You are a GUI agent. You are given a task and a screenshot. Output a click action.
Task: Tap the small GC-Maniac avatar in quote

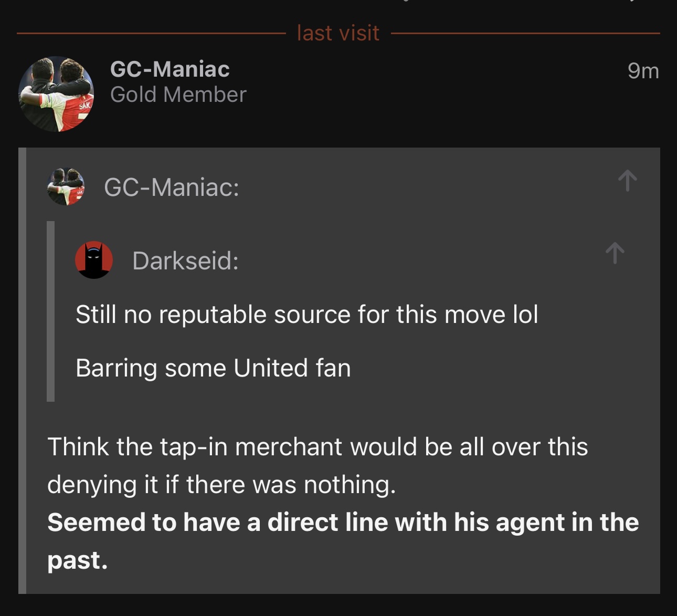(66, 186)
